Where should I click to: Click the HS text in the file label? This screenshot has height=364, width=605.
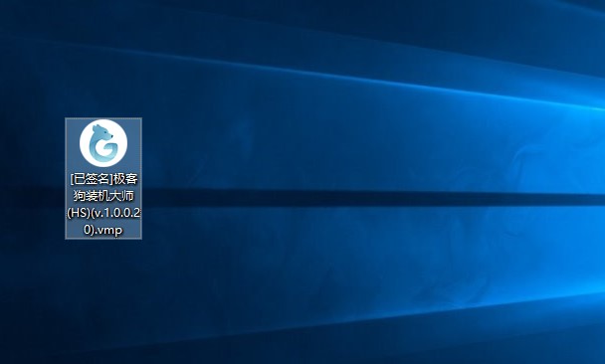point(76,213)
